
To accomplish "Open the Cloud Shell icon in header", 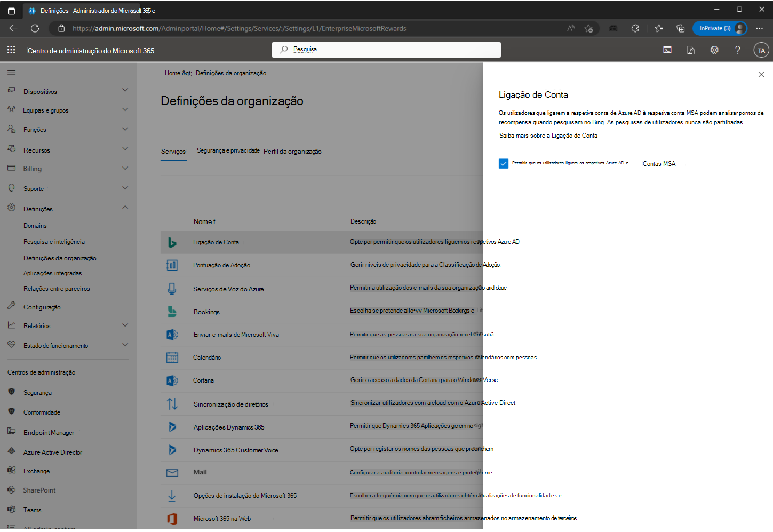I will 667,50.
